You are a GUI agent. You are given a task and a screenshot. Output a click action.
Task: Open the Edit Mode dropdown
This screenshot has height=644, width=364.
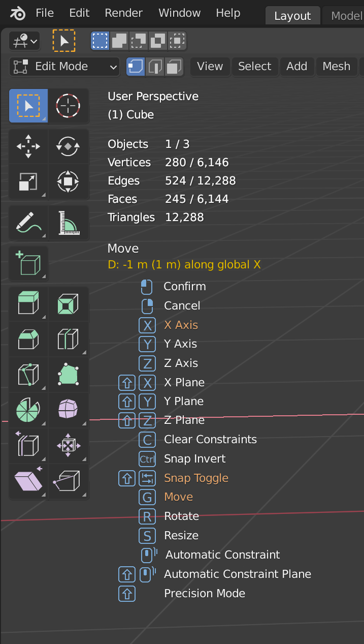[x=64, y=67]
